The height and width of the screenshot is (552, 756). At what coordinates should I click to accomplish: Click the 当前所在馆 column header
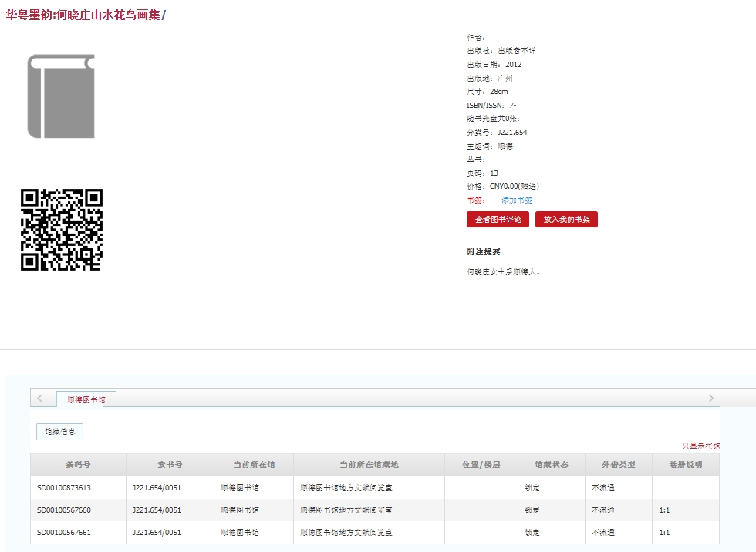(254, 465)
